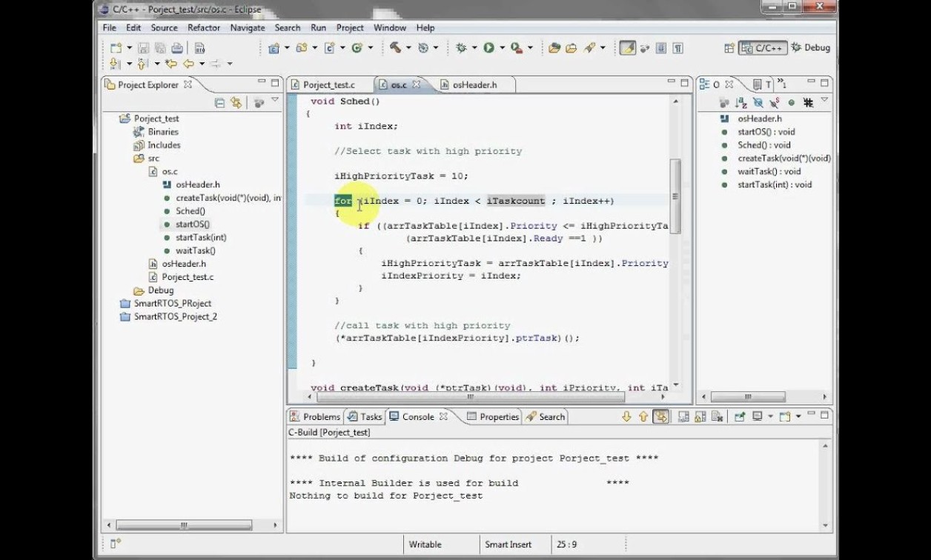Open the Refactor menu
Viewport: 931px width, 560px height.
tap(204, 27)
